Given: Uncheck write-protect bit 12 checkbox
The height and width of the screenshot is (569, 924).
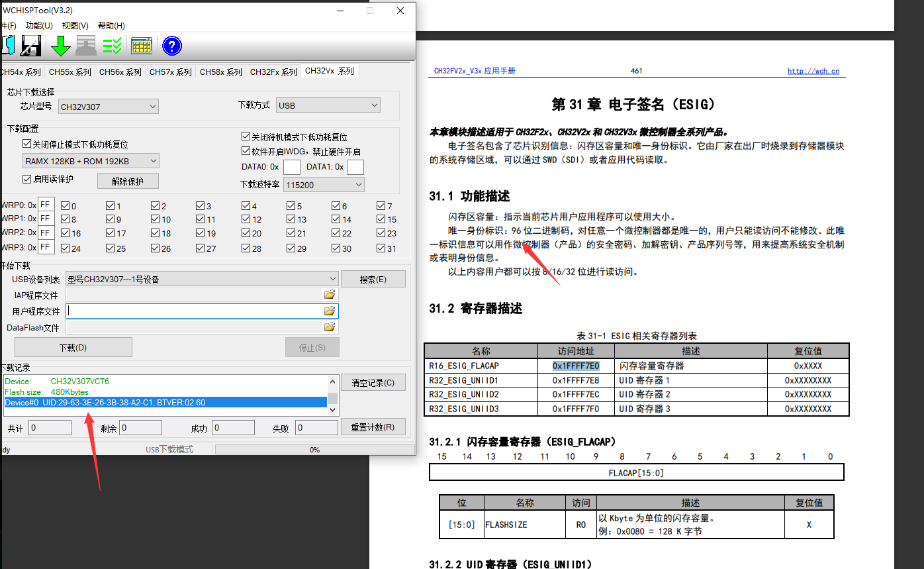Looking at the screenshot, I should pos(246,219).
